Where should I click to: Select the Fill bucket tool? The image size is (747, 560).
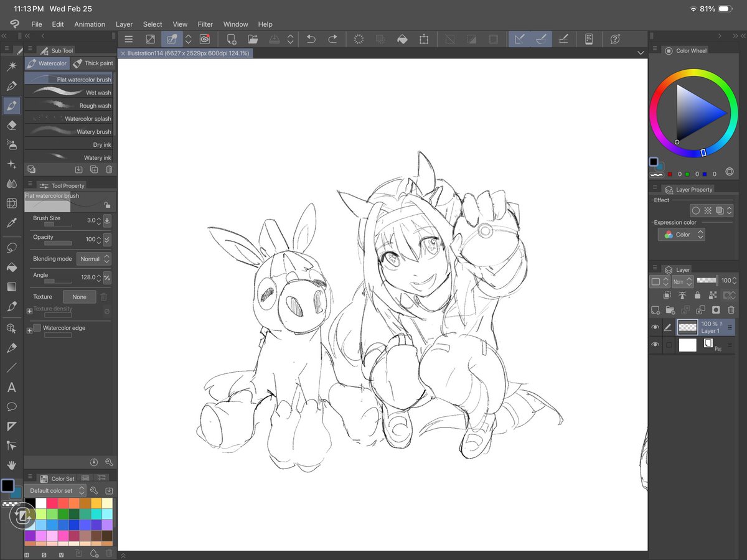[12, 267]
